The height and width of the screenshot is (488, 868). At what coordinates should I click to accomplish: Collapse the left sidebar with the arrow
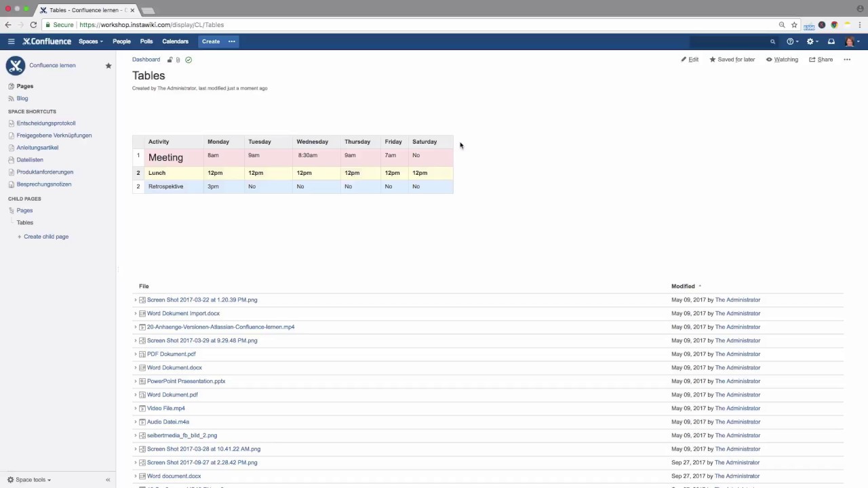(108, 479)
